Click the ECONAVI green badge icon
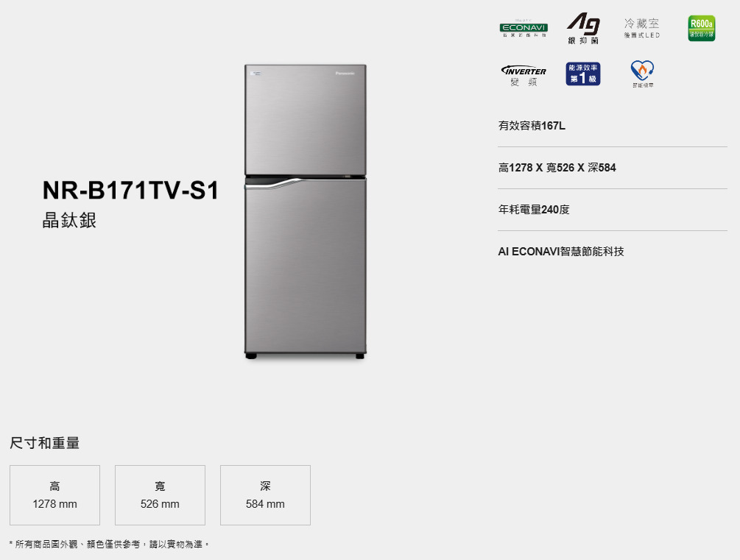The height and width of the screenshot is (560, 740). (x=524, y=28)
